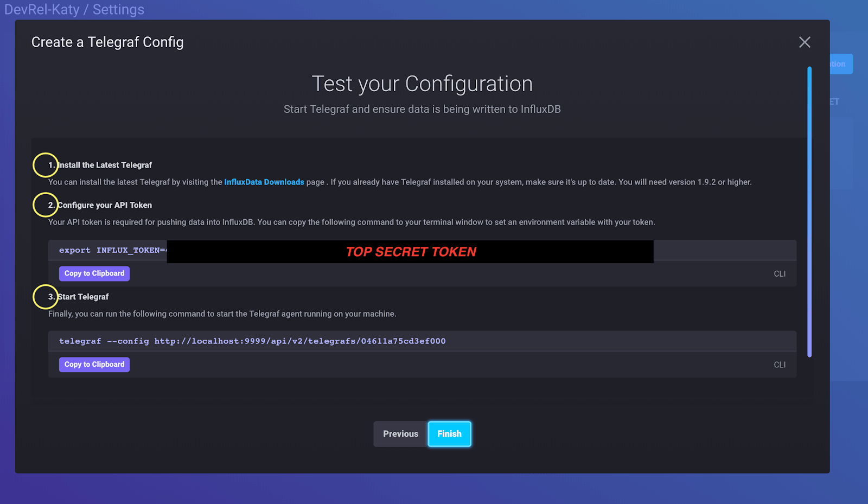Click the CLI label under the telegraf start command

(x=780, y=364)
